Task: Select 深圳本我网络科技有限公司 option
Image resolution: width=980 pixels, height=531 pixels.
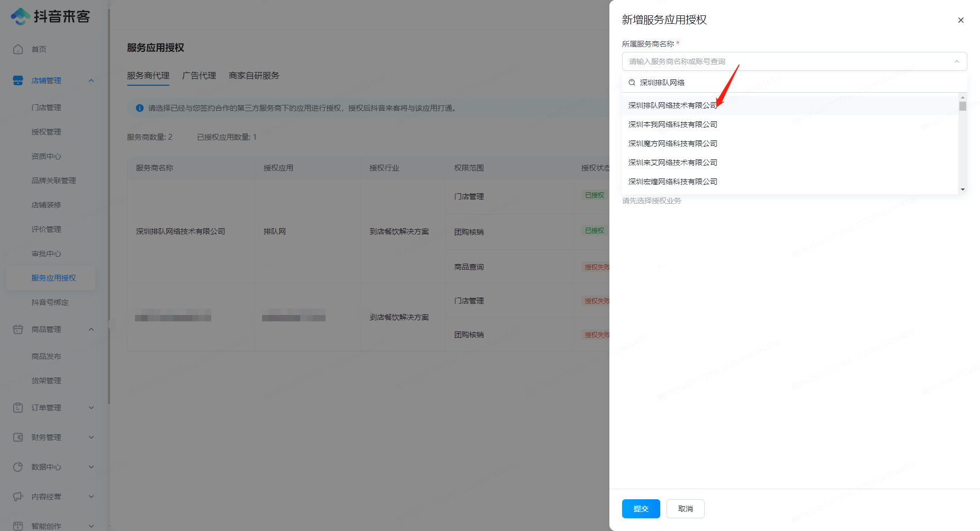Action: (x=790, y=124)
